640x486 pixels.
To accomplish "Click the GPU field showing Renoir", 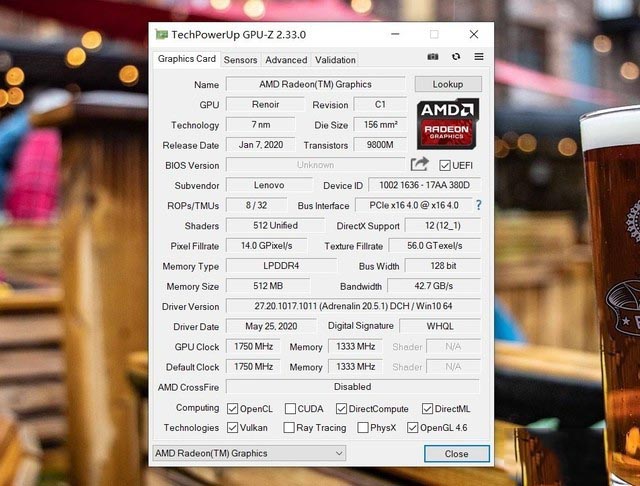I will click(x=265, y=104).
